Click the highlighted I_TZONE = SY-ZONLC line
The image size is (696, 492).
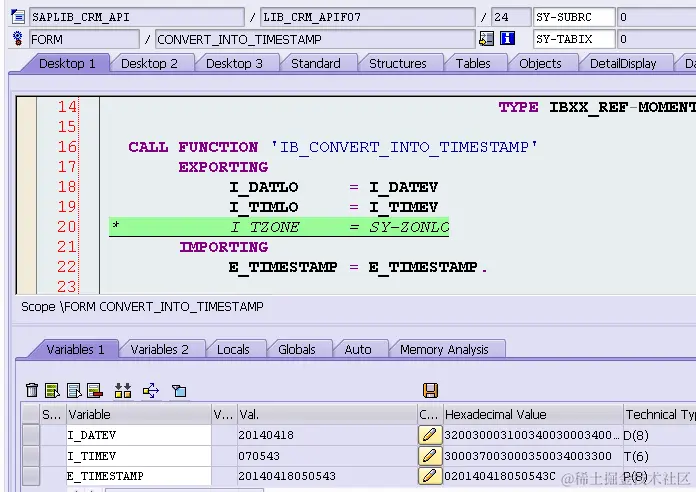click(279, 226)
